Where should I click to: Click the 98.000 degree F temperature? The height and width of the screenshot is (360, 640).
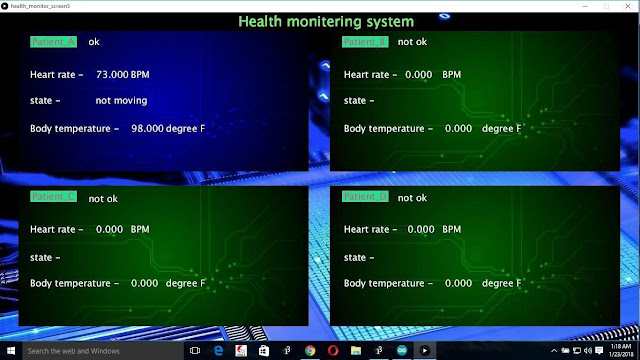pos(168,129)
